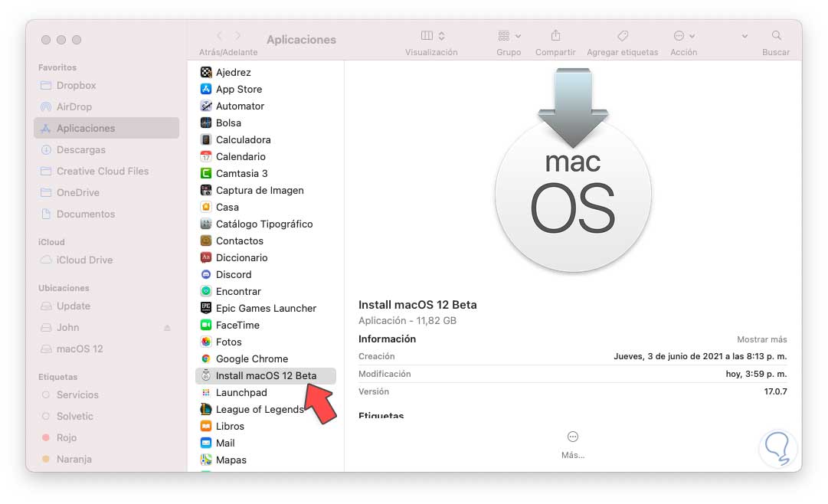Click the Compartir share icon
Screen dimensions: 828x504
(x=555, y=35)
